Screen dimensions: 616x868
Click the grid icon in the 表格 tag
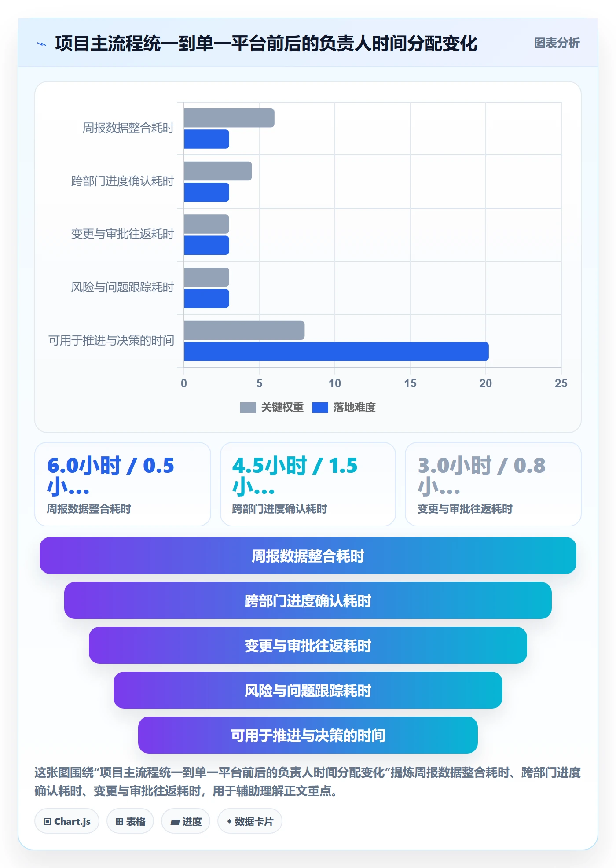coord(119,822)
